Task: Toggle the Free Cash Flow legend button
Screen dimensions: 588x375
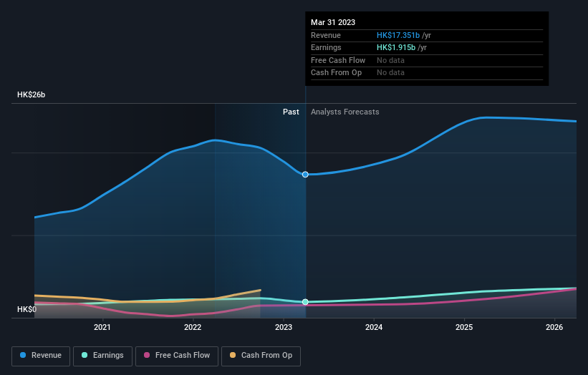Action: 177,356
